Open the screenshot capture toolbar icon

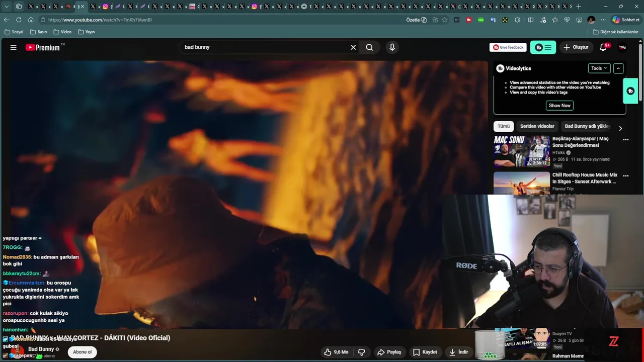tap(579, 20)
